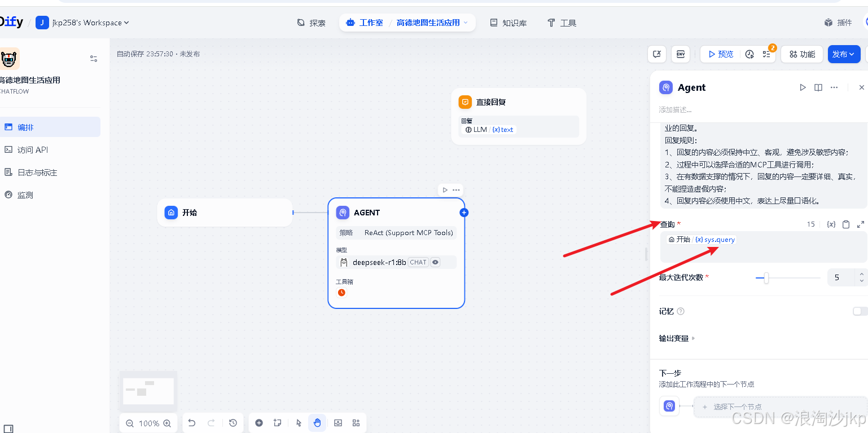
Task: Add a note to the canvas
Action: tap(277, 423)
